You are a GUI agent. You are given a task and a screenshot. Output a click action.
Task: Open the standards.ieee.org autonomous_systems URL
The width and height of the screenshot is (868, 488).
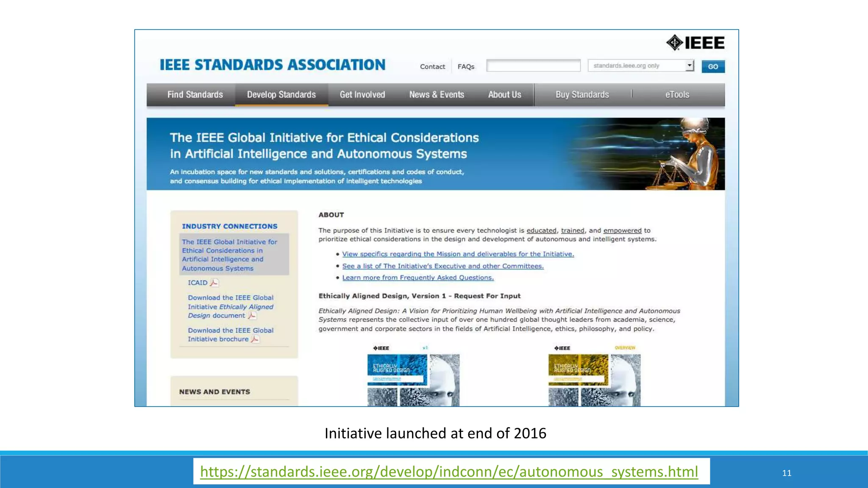pos(449,471)
